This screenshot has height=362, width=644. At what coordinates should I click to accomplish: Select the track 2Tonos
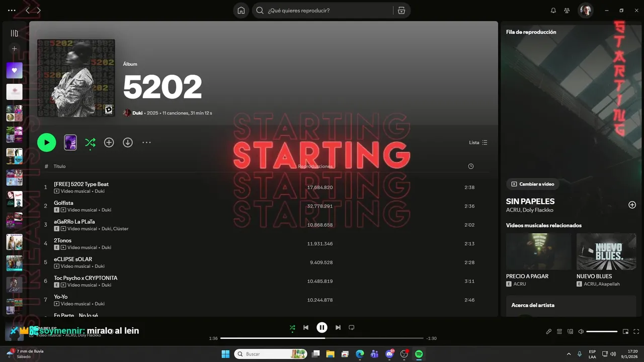point(62,240)
